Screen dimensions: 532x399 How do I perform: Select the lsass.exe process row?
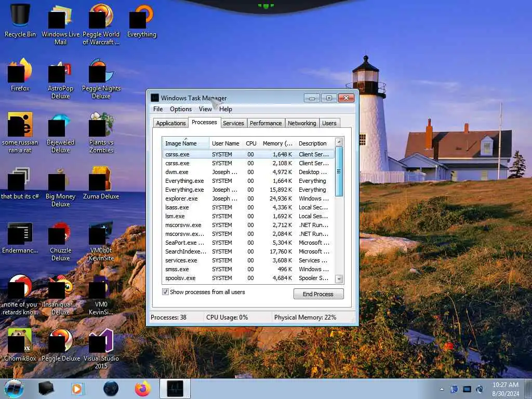[248, 207]
